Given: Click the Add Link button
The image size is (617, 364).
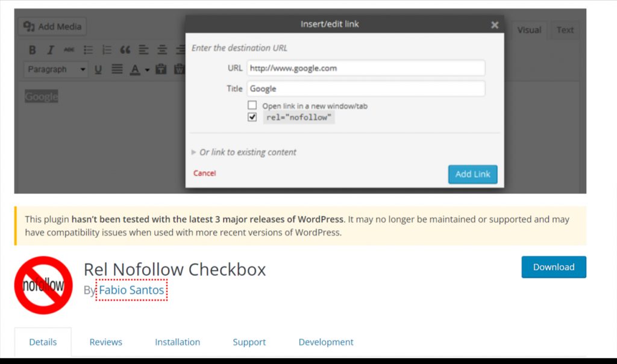Looking at the screenshot, I should (x=472, y=174).
